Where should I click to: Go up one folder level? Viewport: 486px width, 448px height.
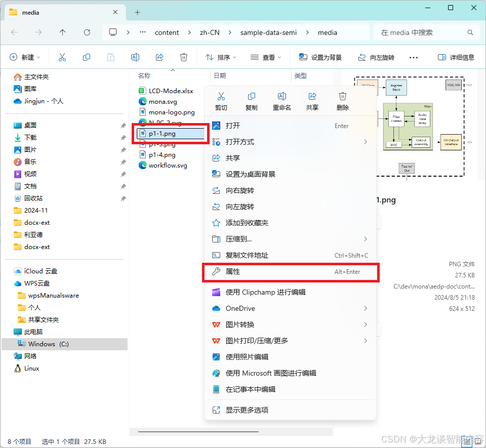tap(63, 32)
